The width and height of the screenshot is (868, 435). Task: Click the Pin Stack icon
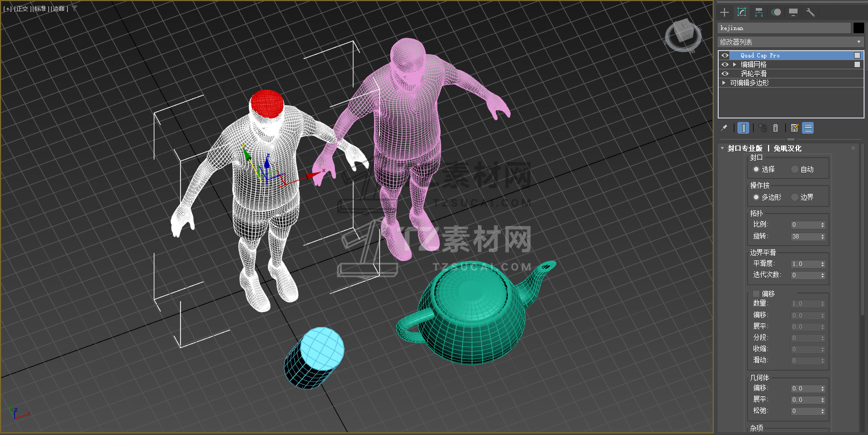[724, 128]
